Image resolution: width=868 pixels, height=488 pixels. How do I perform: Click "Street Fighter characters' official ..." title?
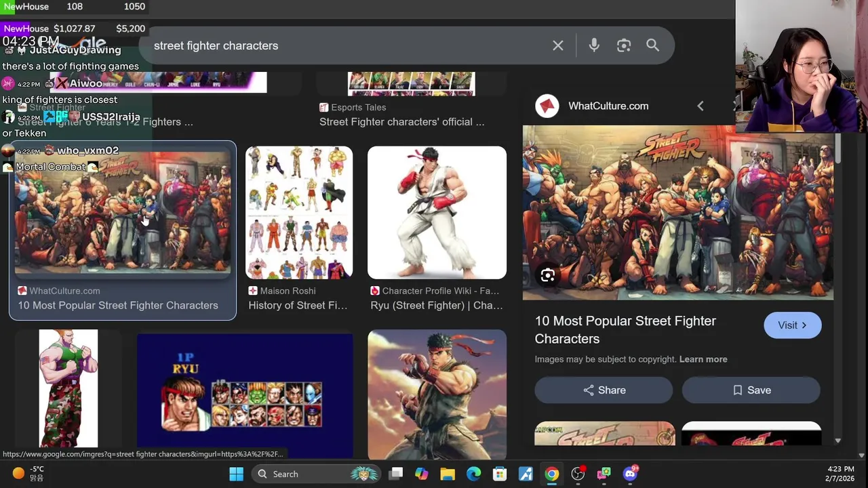pos(401,122)
